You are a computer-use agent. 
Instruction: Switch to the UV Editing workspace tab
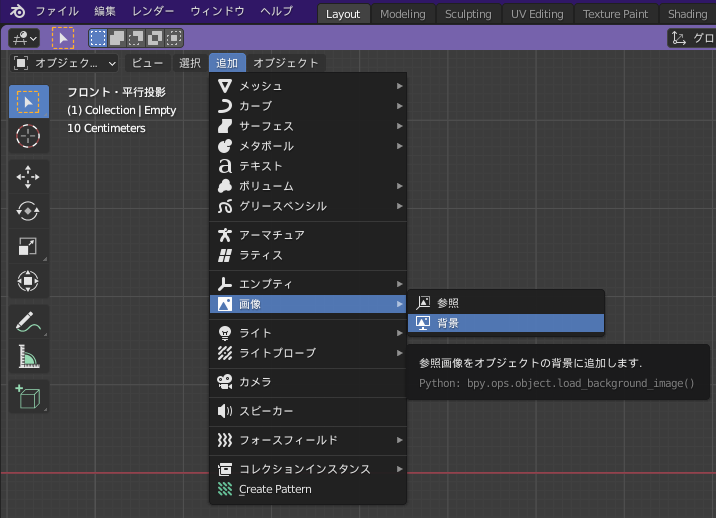coord(537,14)
